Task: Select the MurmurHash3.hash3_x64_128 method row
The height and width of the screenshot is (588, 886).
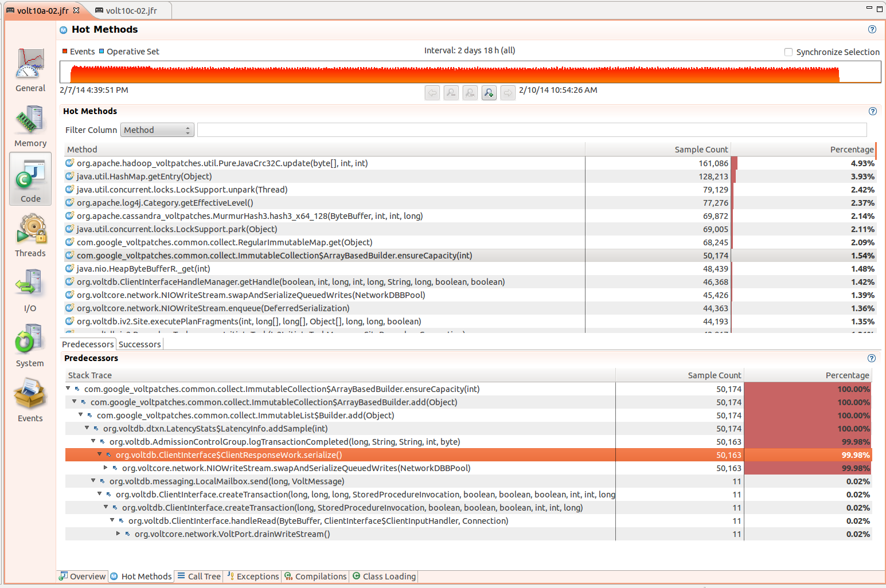Action: tap(470, 216)
